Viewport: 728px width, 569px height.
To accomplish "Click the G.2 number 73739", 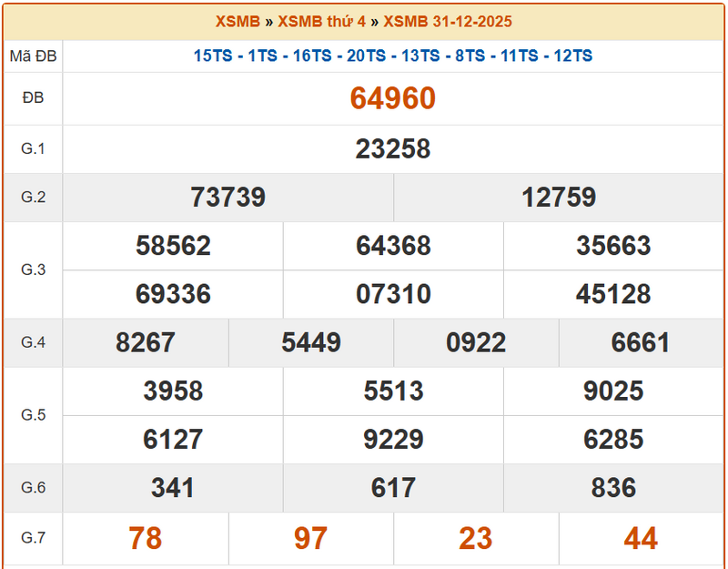I will coord(227,197).
